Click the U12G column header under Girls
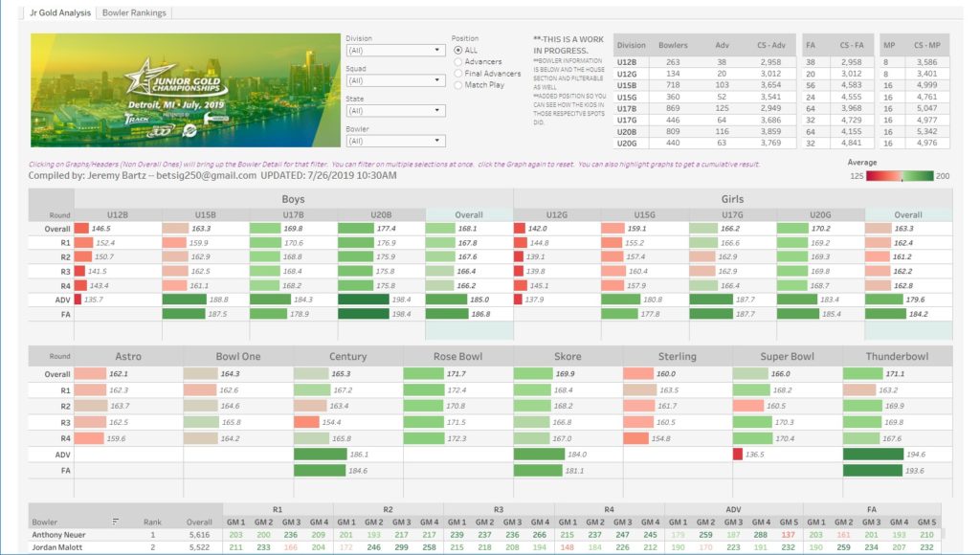Screen dimensions: 980x555 [x=557, y=214]
